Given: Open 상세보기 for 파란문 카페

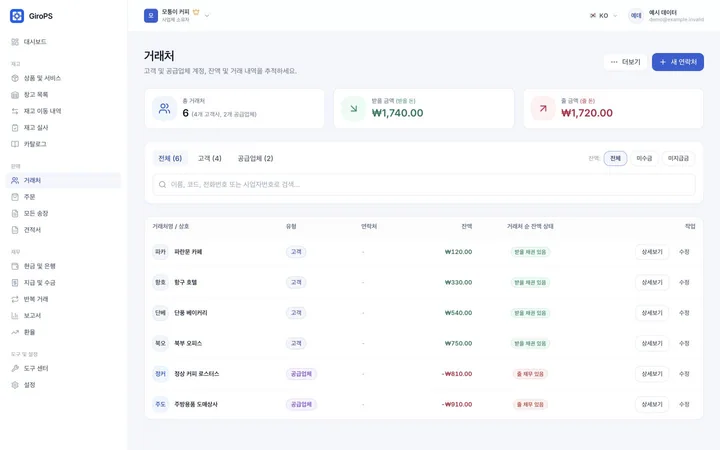Looking at the screenshot, I should (x=652, y=252).
